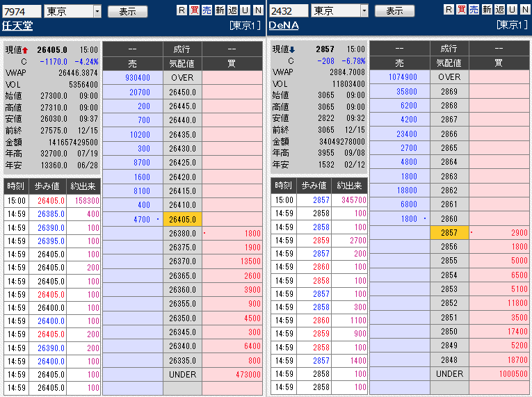Viewport: 532px width, 397px height.
Task: Click the R icon in DeNA panel
Action: [449, 10]
